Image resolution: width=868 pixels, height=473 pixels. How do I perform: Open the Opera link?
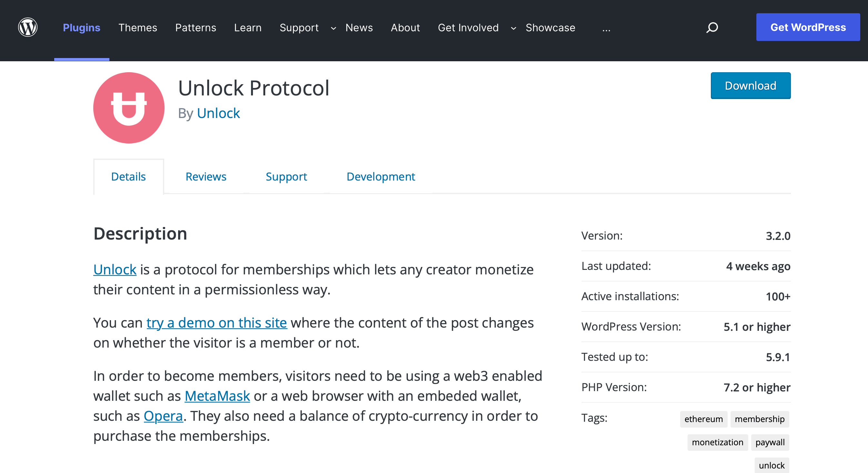163,416
